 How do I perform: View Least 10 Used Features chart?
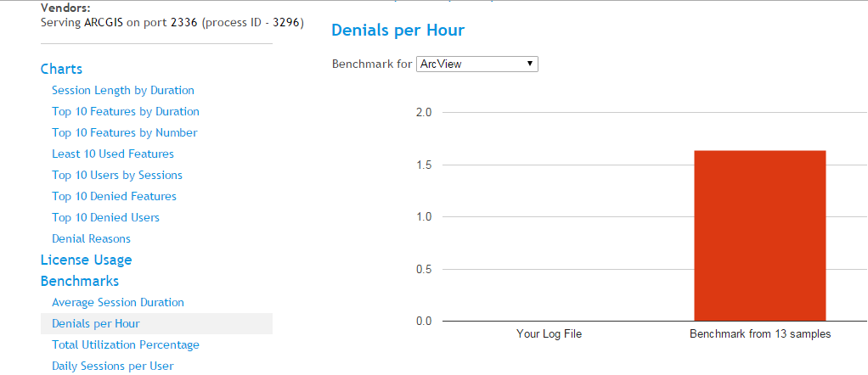[113, 154]
